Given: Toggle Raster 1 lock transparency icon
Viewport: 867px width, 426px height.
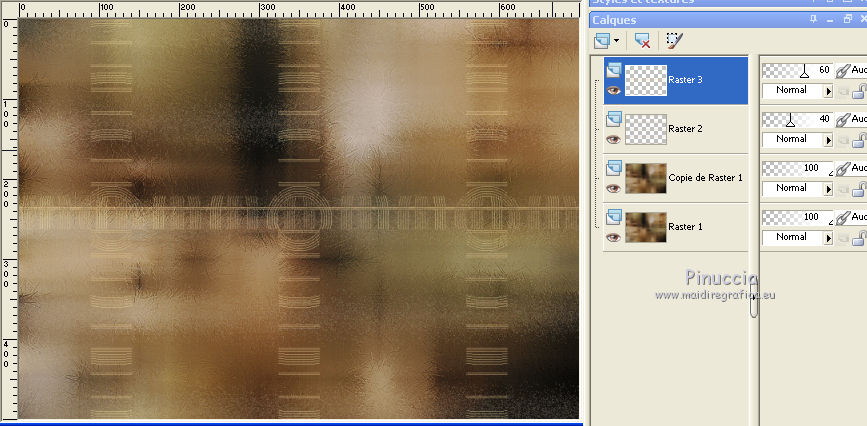Looking at the screenshot, I should tap(859, 239).
